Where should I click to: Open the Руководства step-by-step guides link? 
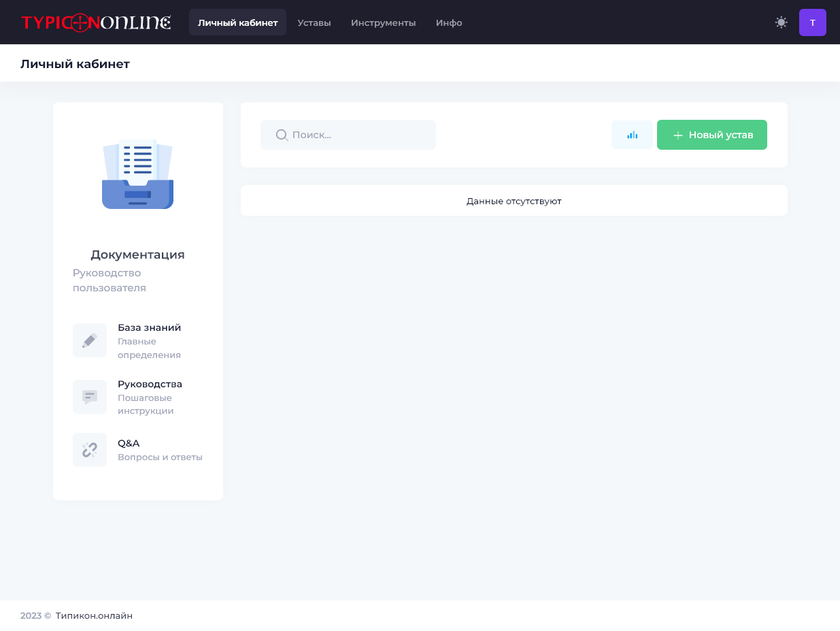click(150, 384)
